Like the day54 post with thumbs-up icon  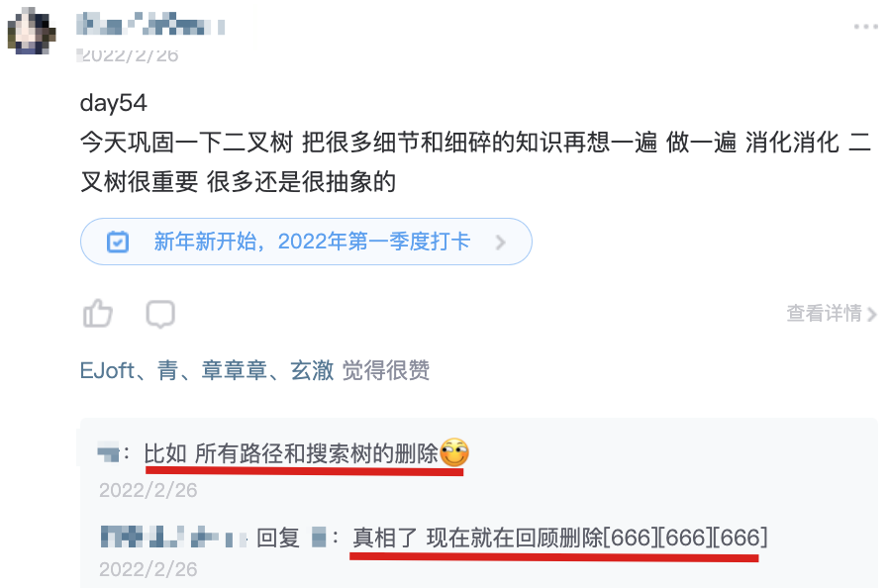pos(98,313)
